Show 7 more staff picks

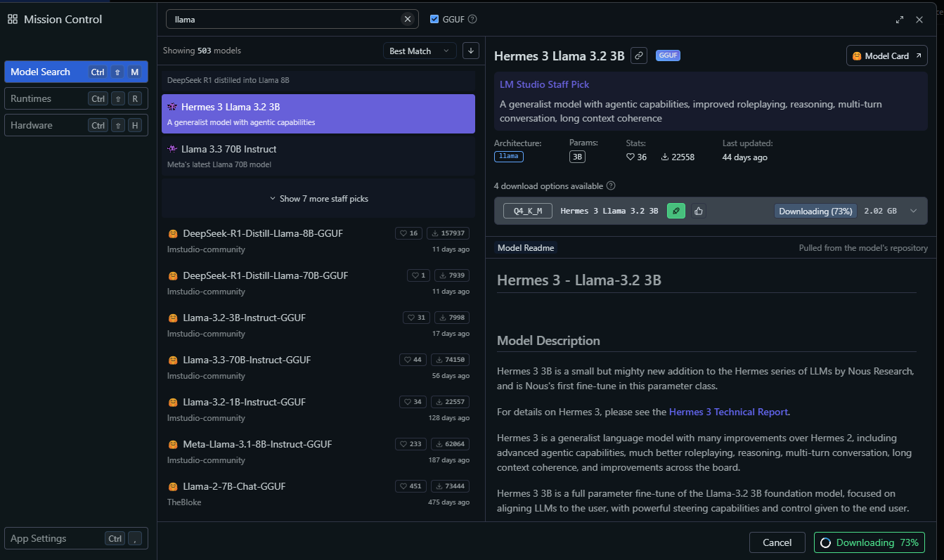[x=318, y=199]
